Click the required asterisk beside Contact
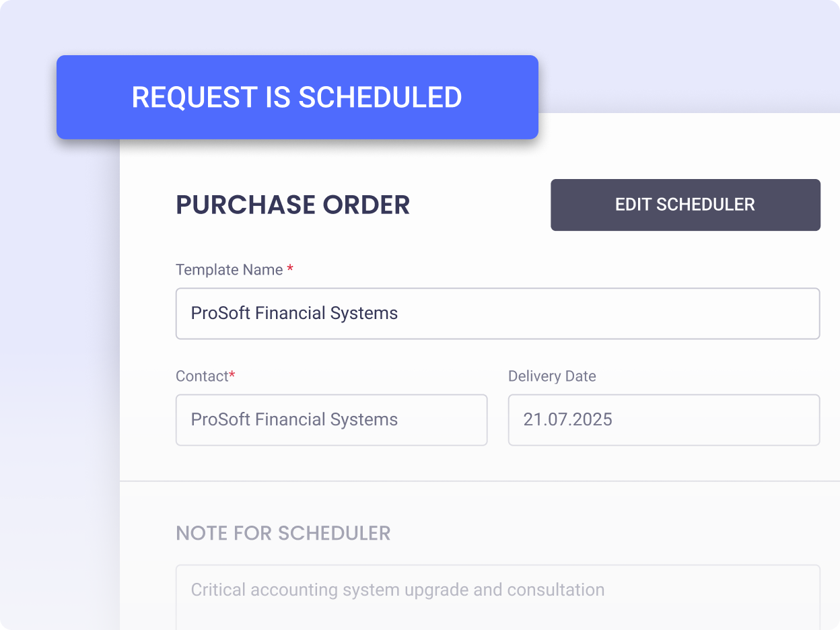Viewport: 840px width, 630px height. pyautogui.click(x=232, y=374)
